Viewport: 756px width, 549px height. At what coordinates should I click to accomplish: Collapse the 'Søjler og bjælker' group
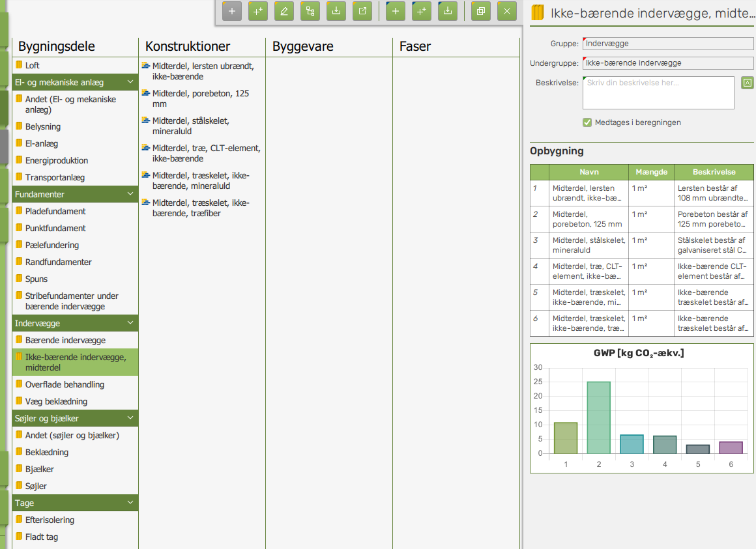click(x=130, y=418)
